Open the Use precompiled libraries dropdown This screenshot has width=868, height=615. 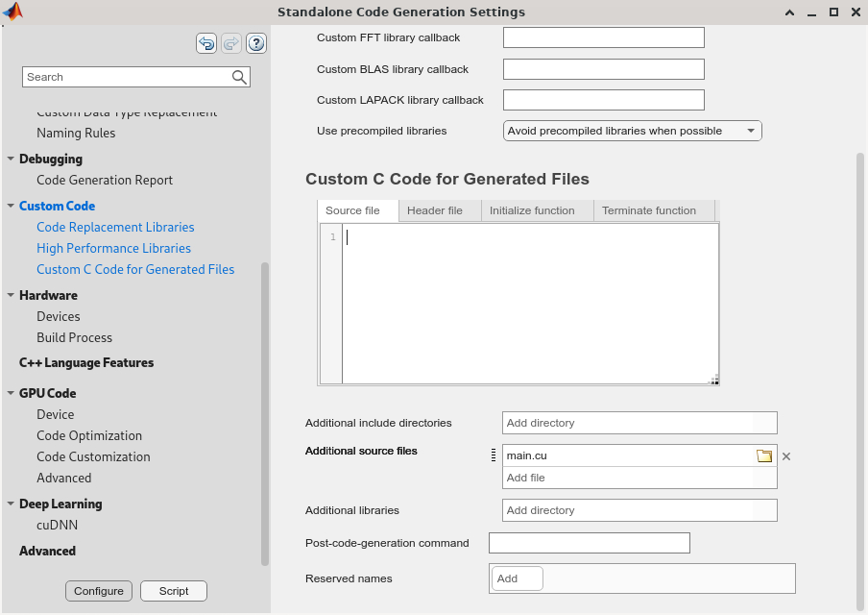[x=632, y=131]
